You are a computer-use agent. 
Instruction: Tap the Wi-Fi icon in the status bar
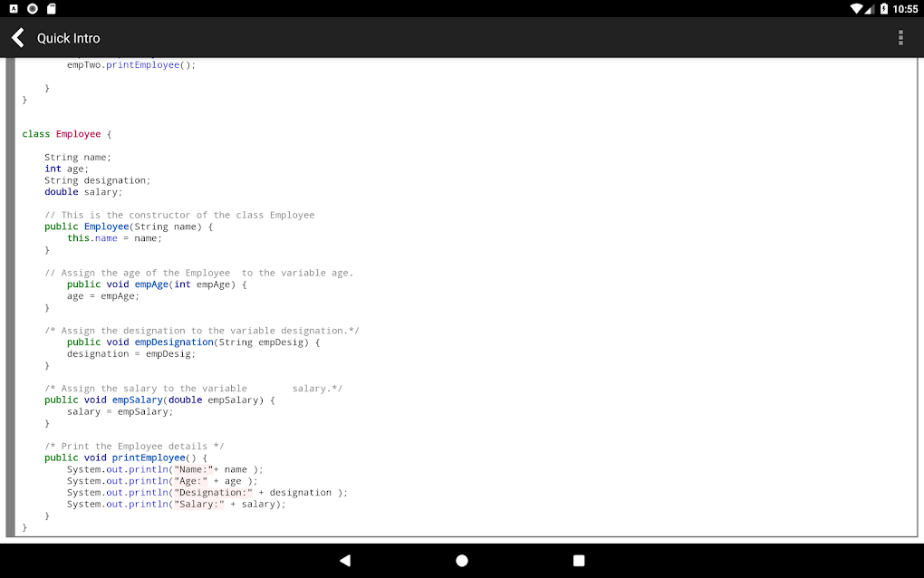pyautogui.click(x=856, y=8)
